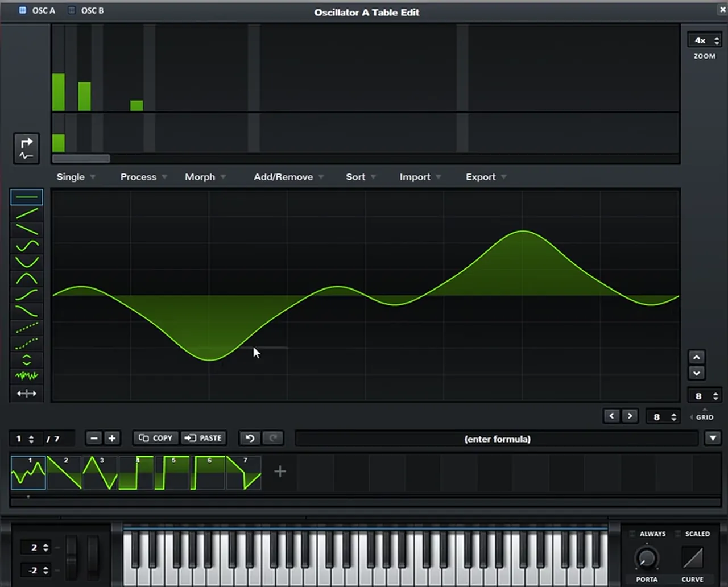Viewport: 728px width, 587px height.
Task: Select the dotted straight line tool
Action: point(27,328)
